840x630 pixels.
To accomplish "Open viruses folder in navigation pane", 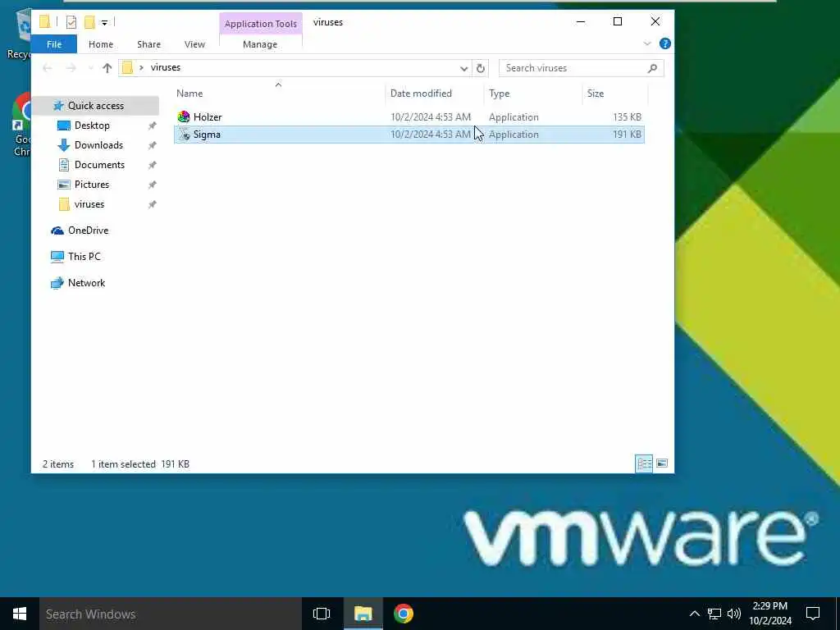I will pos(89,204).
